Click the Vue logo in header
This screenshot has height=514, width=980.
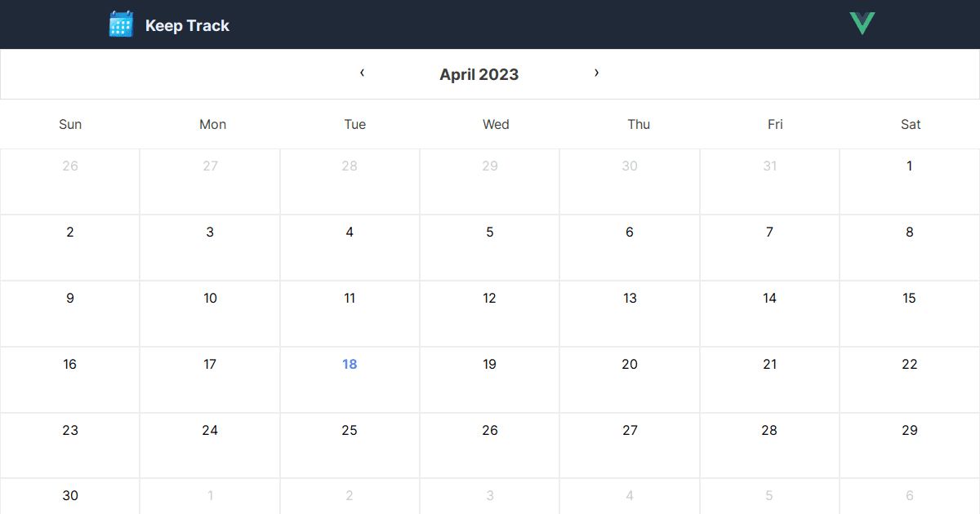pyautogui.click(x=862, y=24)
